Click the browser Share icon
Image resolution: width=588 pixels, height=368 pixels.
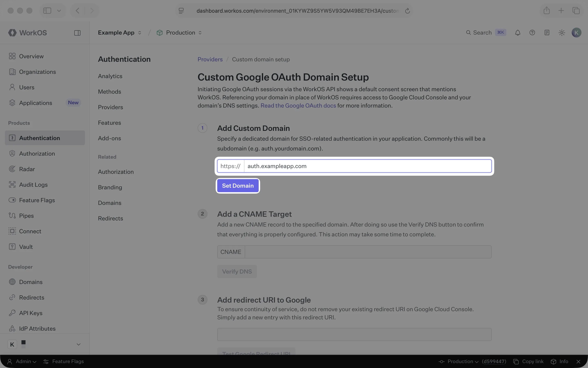tap(546, 10)
